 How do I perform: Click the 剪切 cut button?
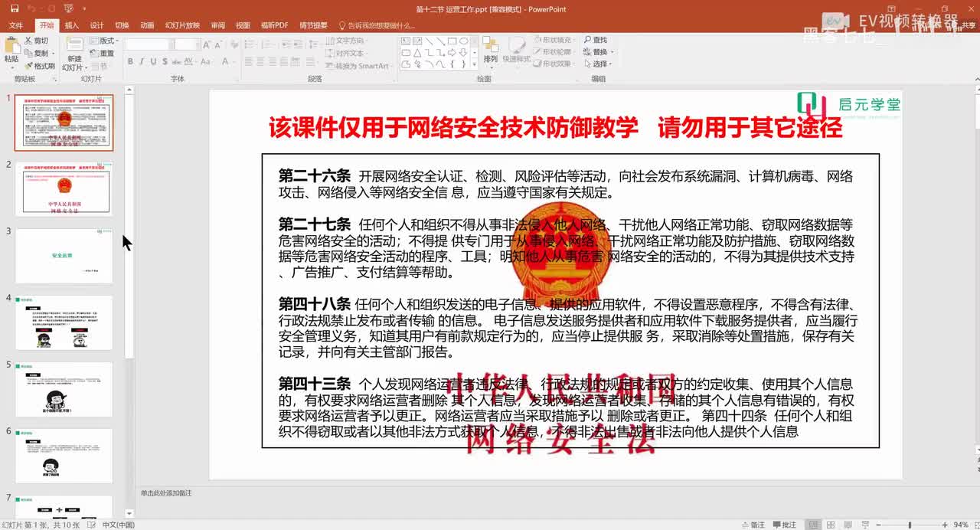pos(37,41)
